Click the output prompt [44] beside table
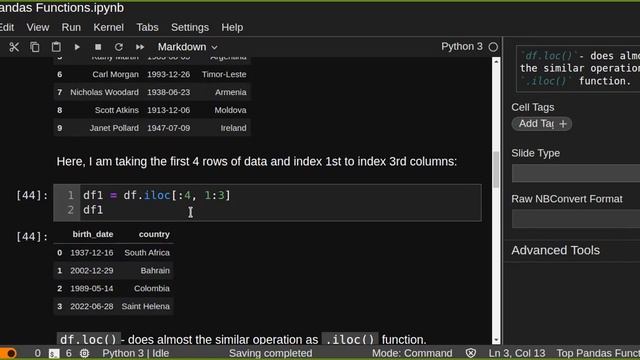This screenshot has width=640, height=360. click(32, 237)
